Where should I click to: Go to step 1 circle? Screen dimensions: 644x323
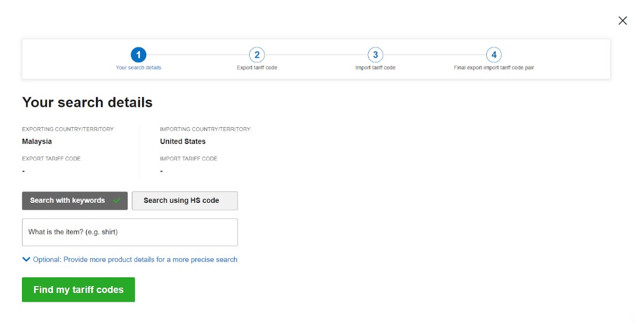coord(138,54)
